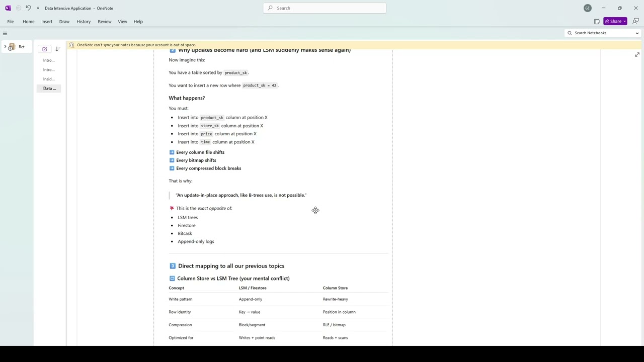Open the comments/meeting icon beside Share

(635, 22)
